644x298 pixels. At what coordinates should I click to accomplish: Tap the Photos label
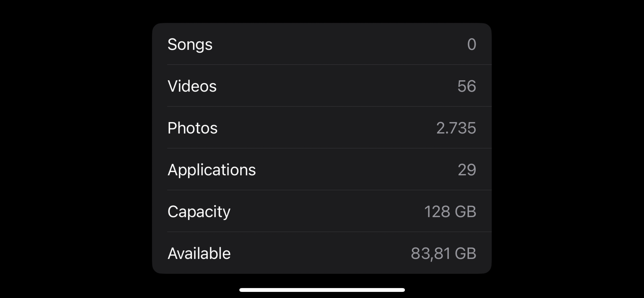tap(193, 128)
